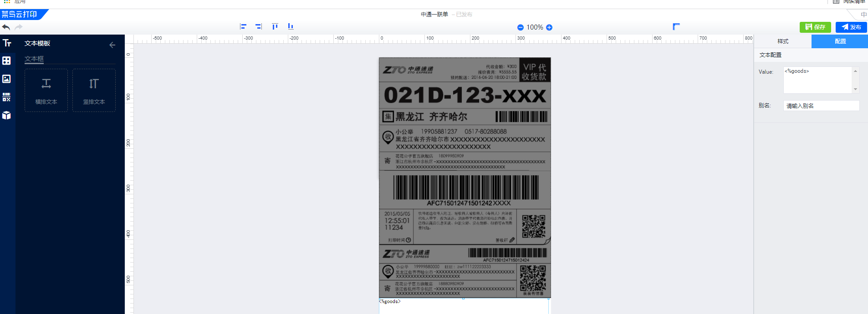The height and width of the screenshot is (314, 868).
Task: Click the 021D-123-XXX code on waybill
Action: (465, 96)
